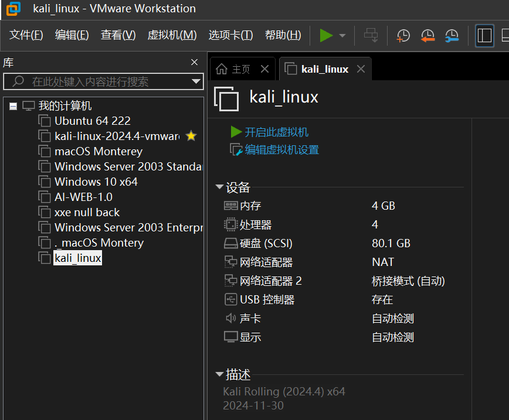
Task: Select macOS Monterey virtual machine
Action: (99, 152)
